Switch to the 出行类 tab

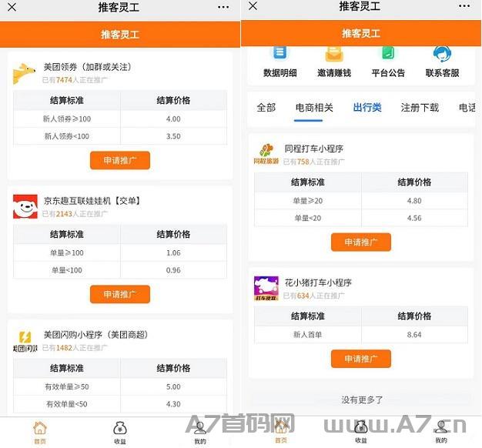367,108
